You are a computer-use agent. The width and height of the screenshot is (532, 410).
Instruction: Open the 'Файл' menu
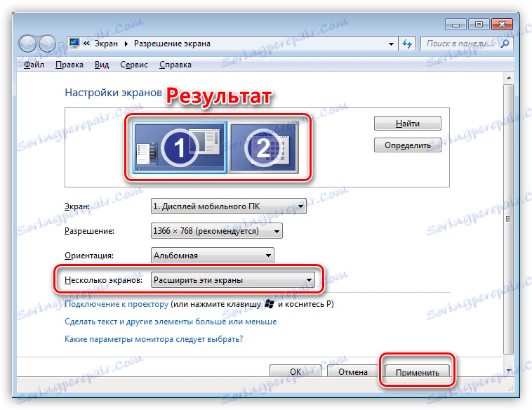click(34, 65)
